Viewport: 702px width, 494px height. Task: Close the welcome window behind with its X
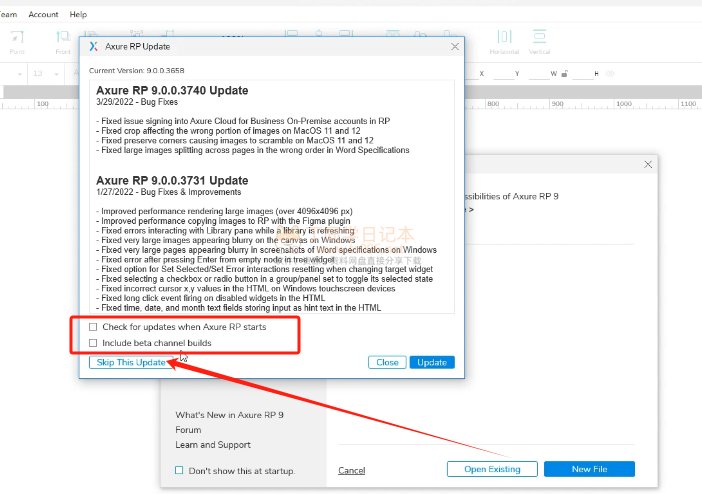coord(648,164)
